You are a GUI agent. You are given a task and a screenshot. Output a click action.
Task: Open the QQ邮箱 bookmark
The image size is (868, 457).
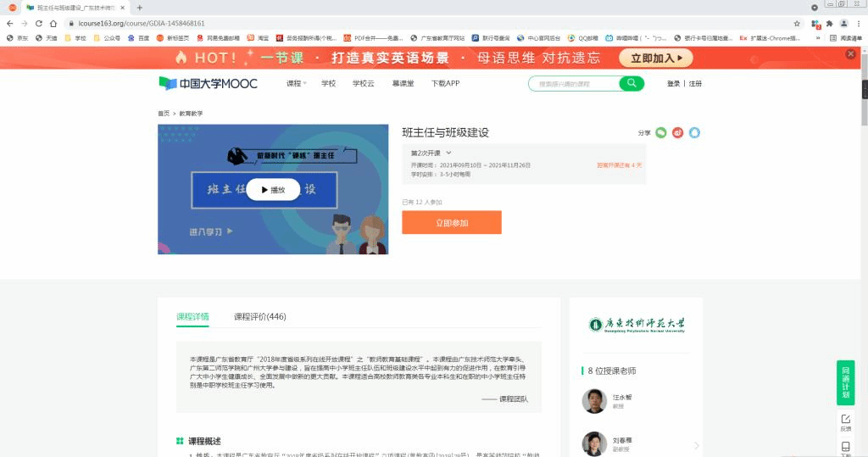pyautogui.click(x=583, y=38)
